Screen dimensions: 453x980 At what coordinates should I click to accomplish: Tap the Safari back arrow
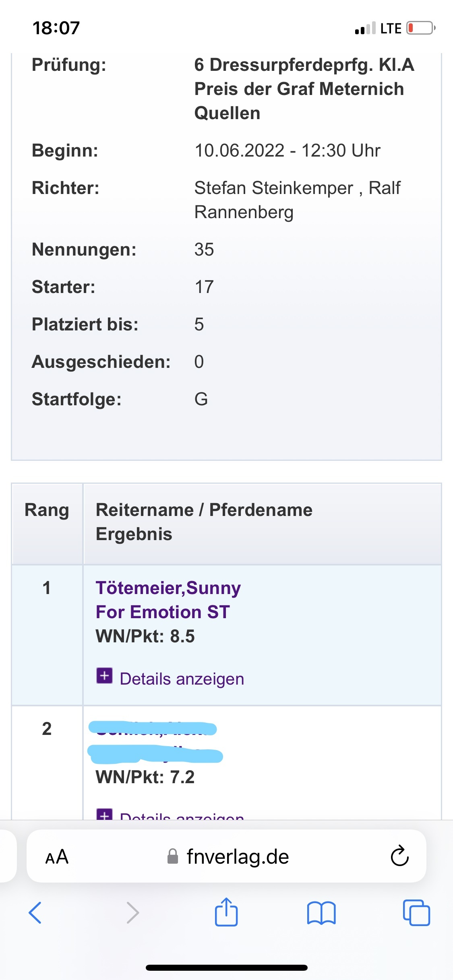[x=35, y=913]
